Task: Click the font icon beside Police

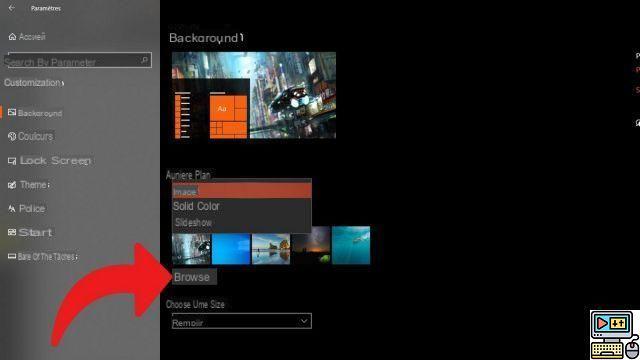Action: click(12, 209)
